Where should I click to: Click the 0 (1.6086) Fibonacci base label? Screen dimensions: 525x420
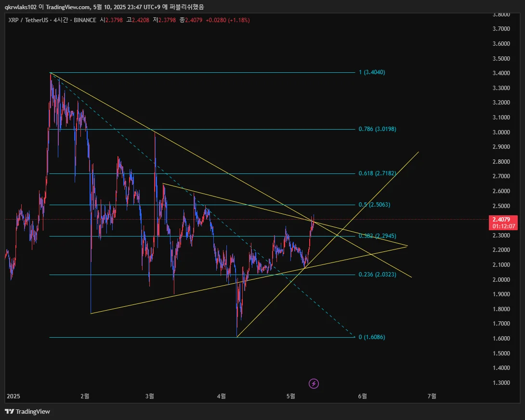pos(372,337)
